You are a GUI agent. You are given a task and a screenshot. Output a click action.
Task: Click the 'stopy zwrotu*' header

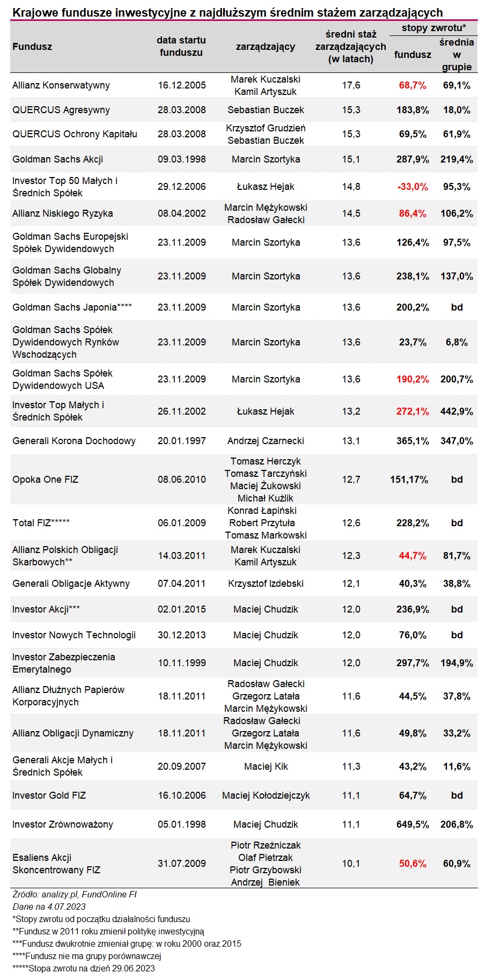tap(433, 28)
